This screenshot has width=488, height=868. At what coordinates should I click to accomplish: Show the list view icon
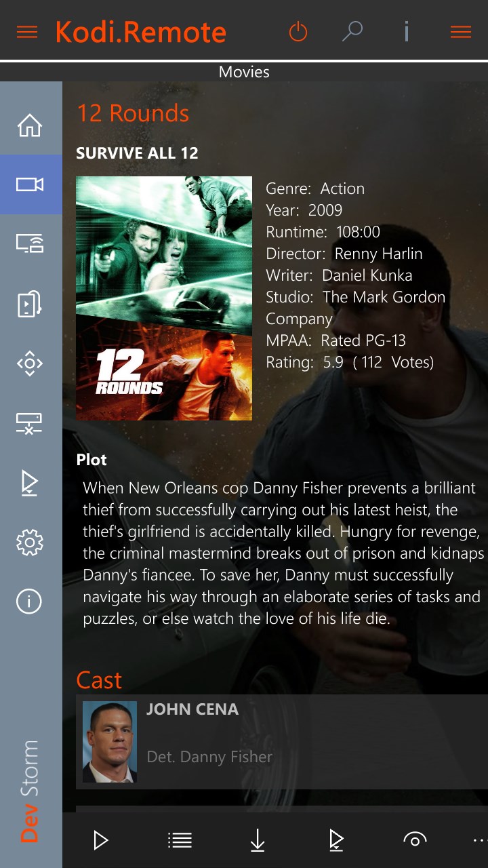[x=180, y=841]
